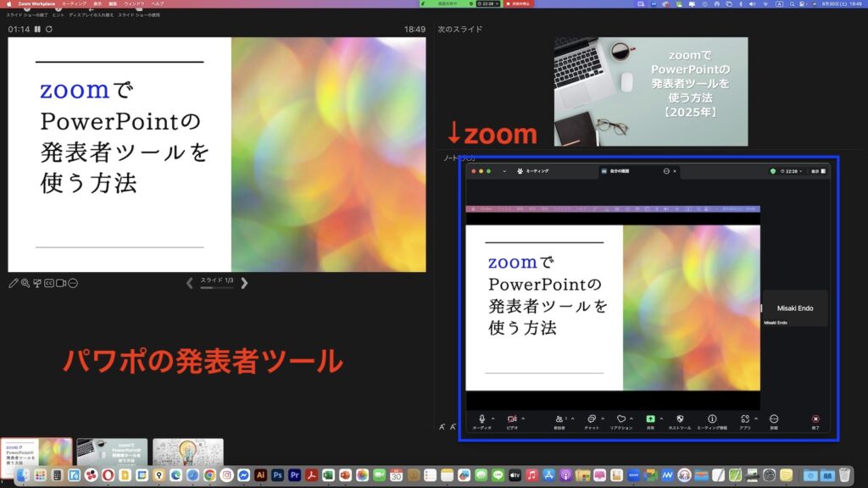Select ミーティング tab in Zoom window
Viewport: 868px width, 488px height.
[533, 171]
